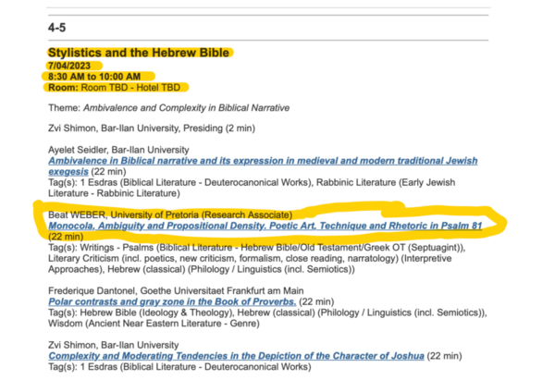Click the '8:30 AM to 10:00 AM' time
Image resolution: width=555 pixels, height=392 pixels.
94,77
